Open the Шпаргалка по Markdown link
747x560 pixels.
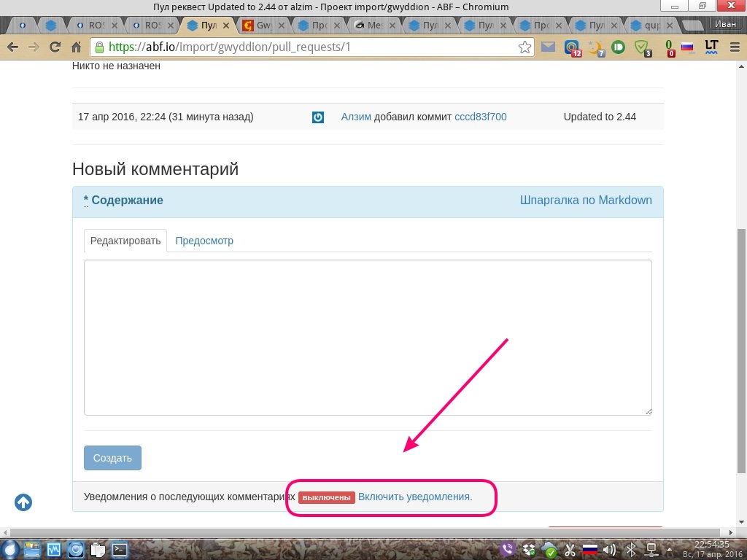tap(586, 201)
